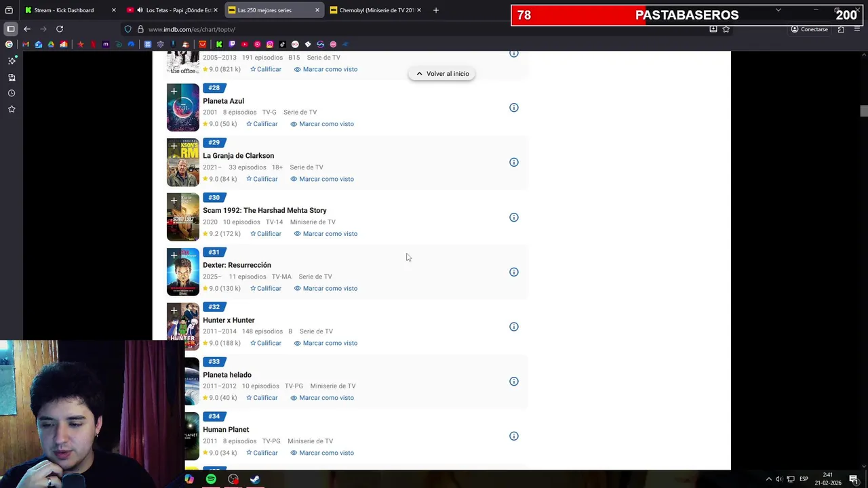Mark Human Planet as watched
Viewport: 868px width, 488px height.
point(322,453)
